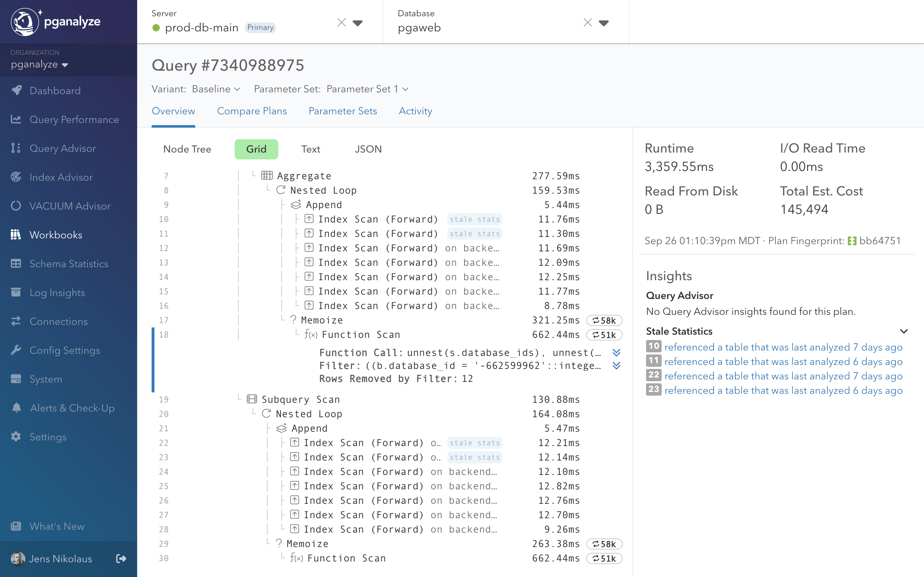
Task: Click the logout icon beside Jens Nikolaus
Action: click(121, 559)
